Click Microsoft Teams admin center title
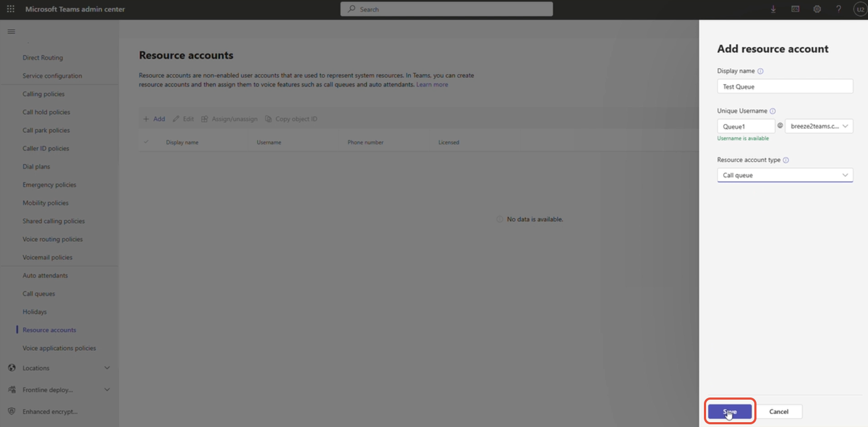868x427 pixels. point(75,9)
